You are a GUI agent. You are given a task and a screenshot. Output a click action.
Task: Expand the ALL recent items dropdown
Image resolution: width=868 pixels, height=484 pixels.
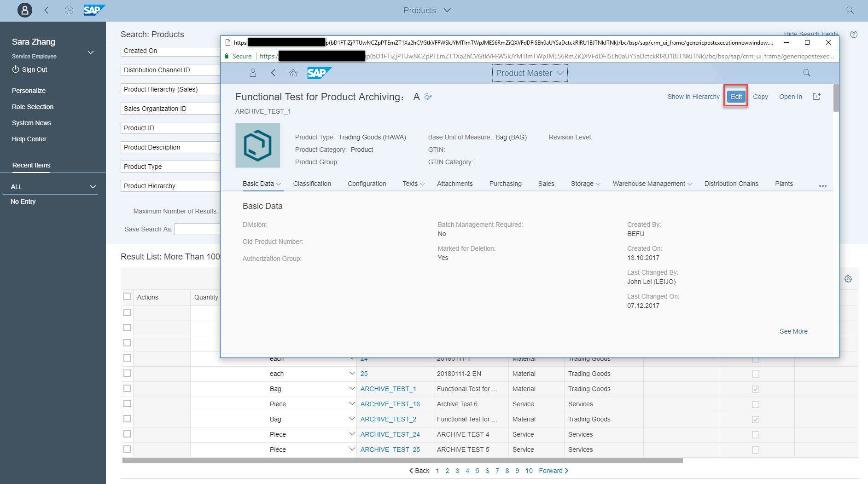click(93, 187)
